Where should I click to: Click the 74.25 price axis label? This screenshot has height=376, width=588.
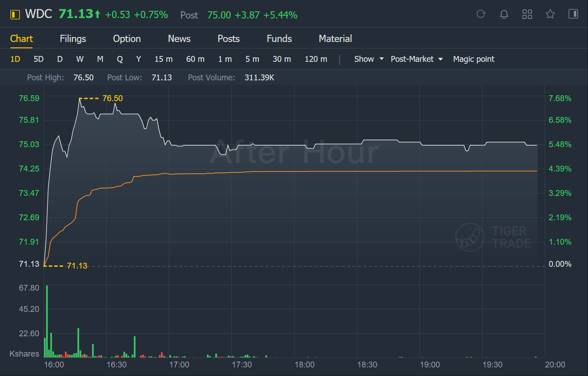(29, 169)
